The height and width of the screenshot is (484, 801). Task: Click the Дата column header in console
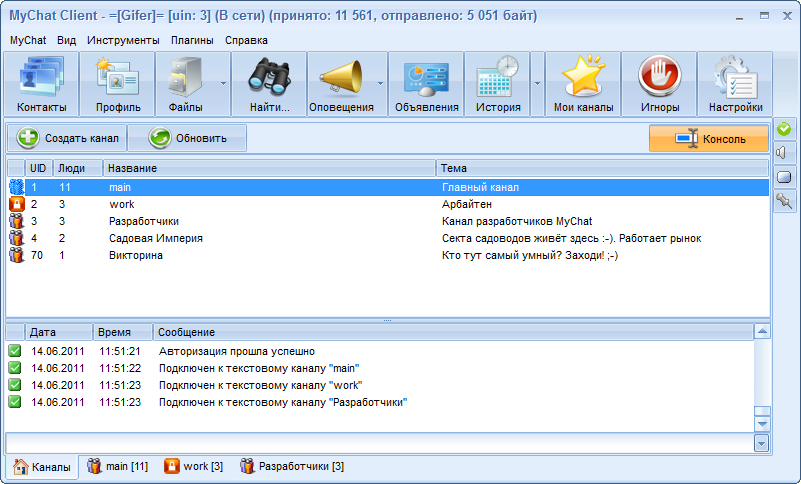[x=58, y=332]
